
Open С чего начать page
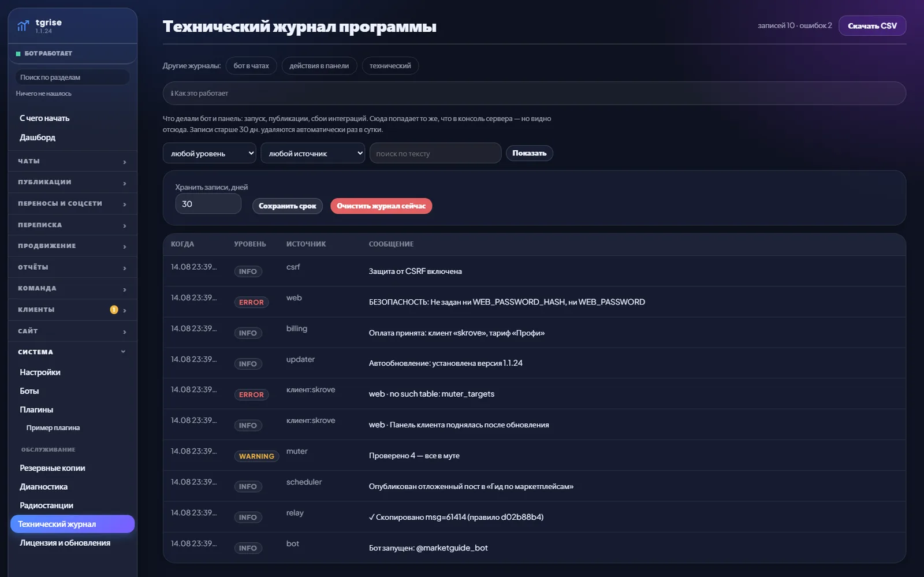[x=44, y=118]
